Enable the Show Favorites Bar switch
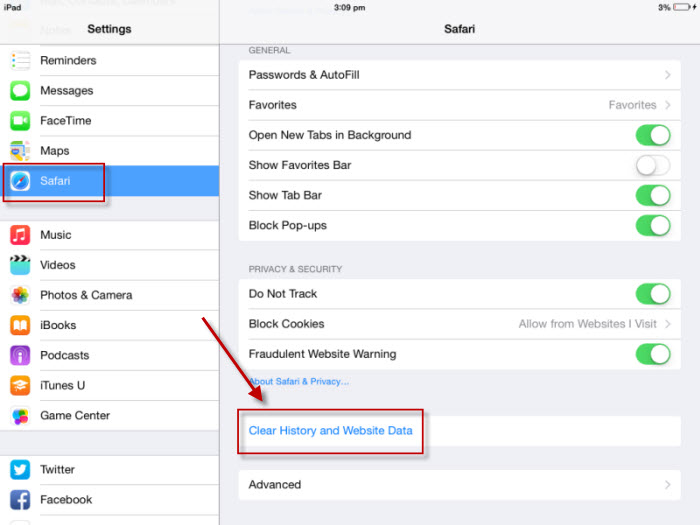The image size is (700, 525). tap(653, 165)
